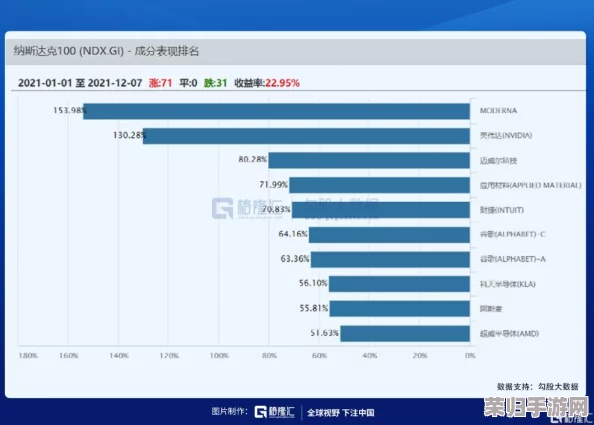Click the 0% axis tick label

[470, 356]
